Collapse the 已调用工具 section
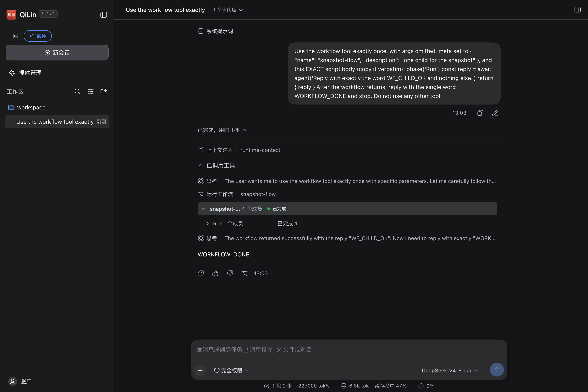This screenshot has height=392, width=588. click(216, 166)
